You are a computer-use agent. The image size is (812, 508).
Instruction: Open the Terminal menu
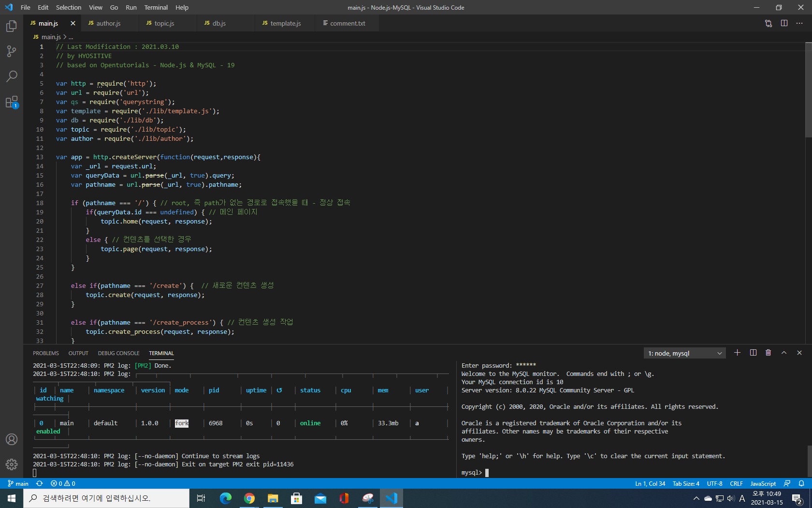pos(156,7)
